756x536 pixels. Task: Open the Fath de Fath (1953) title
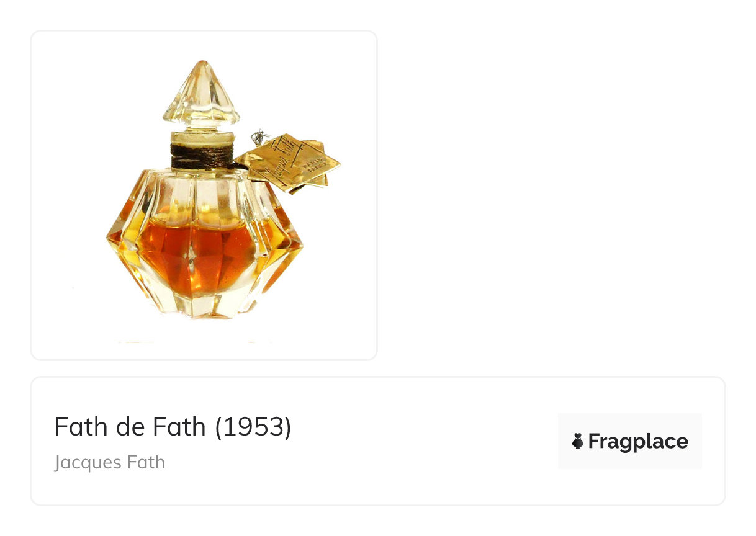click(173, 427)
